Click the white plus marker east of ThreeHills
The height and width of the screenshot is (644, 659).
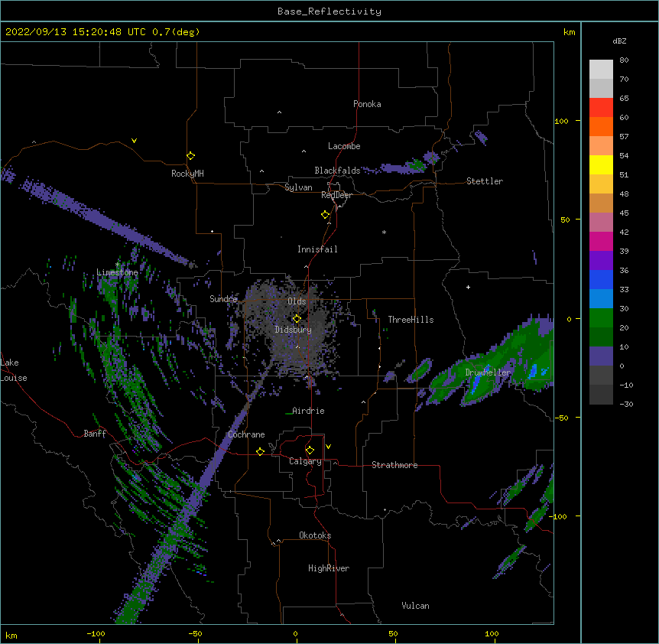pos(468,287)
